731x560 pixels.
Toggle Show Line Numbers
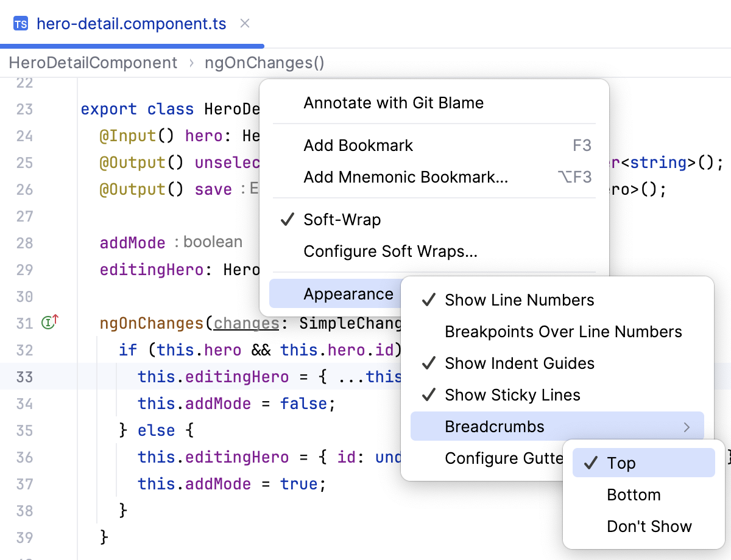tap(519, 300)
